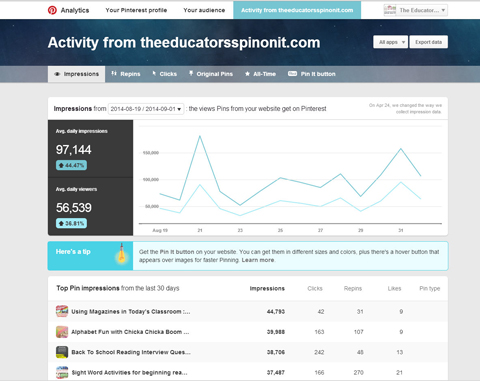The image size is (480, 381).
Task: Open Sight Word Activities pin
Action: 129,373
